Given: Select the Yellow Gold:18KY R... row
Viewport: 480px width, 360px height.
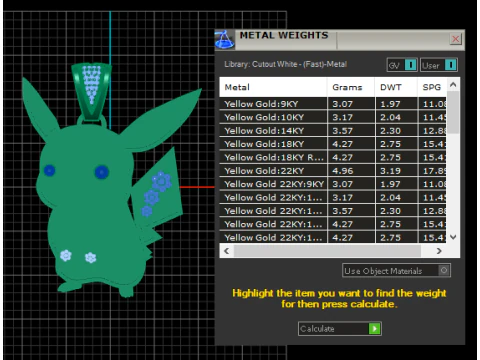Looking at the screenshot, I should pos(333,157).
